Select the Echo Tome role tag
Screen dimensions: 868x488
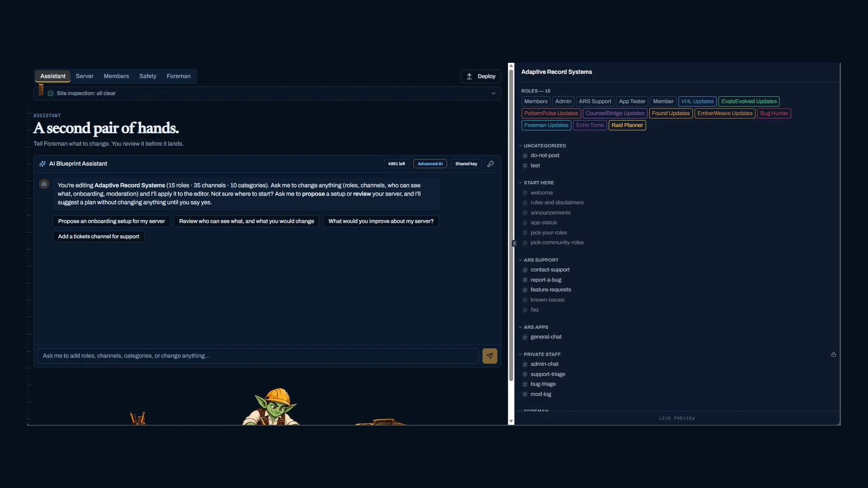pos(590,126)
